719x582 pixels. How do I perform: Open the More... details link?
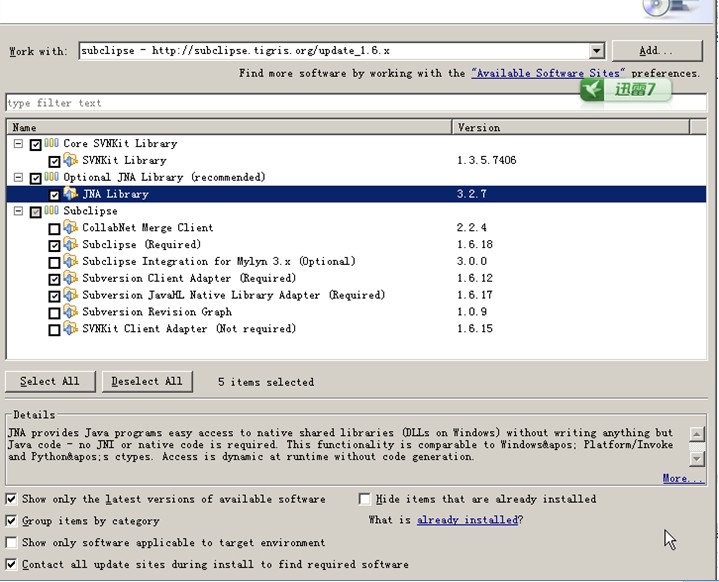tap(683, 478)
